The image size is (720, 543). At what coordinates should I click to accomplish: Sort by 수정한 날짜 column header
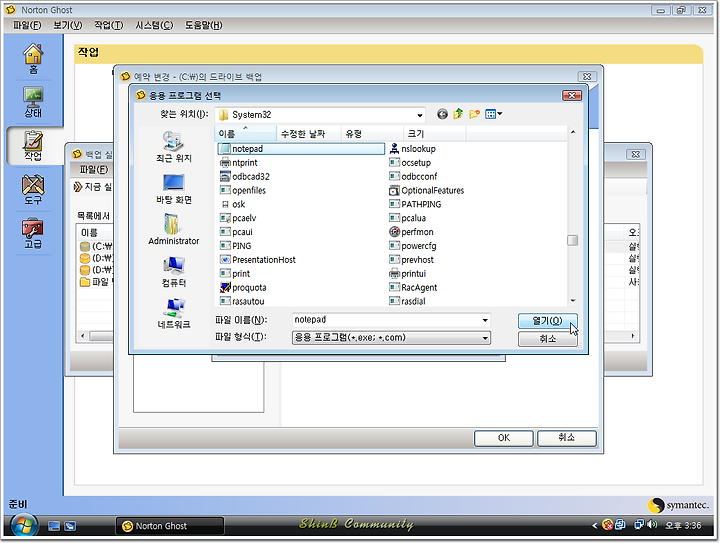click(309, 134)
